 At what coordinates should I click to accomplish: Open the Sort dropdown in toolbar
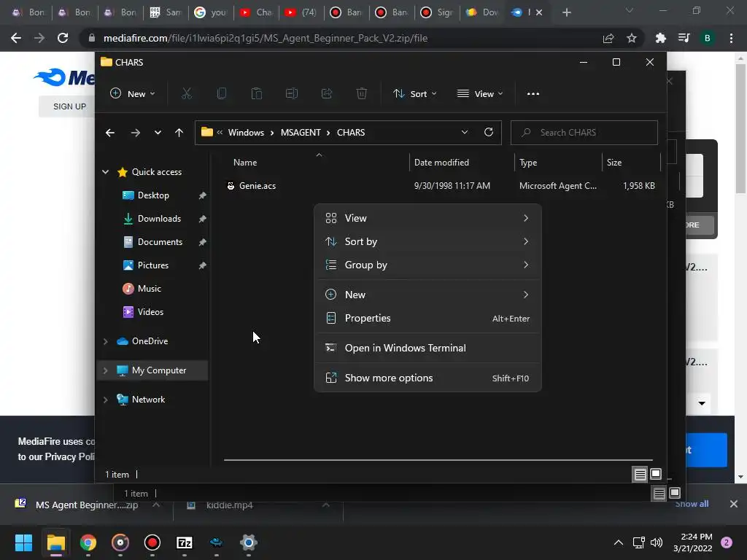(x=415, y=94)
